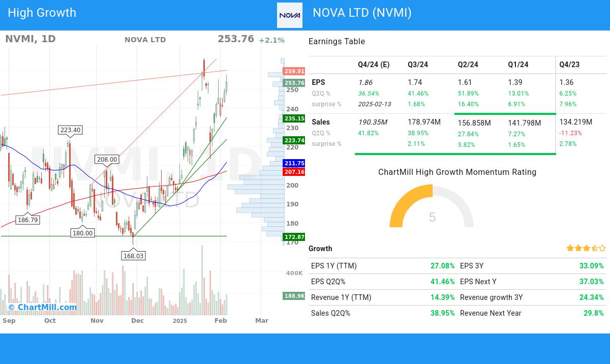Click the 16.40% EPS surprise value
Image resolution: width=610 pixels, height=364 pixels.
pyautogui.click(x=468, y=104)
